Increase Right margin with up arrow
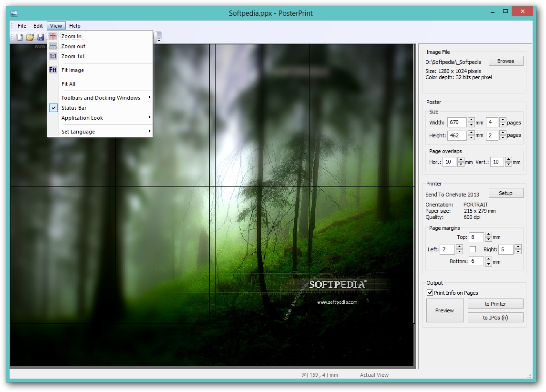This screenshot has width=546, height=392. [518, 247]
